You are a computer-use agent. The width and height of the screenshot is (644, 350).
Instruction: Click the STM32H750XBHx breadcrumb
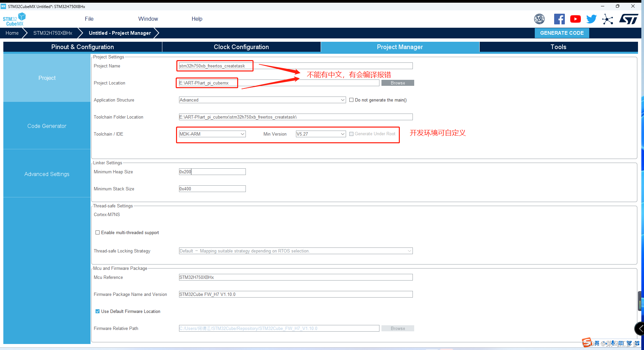53,33
